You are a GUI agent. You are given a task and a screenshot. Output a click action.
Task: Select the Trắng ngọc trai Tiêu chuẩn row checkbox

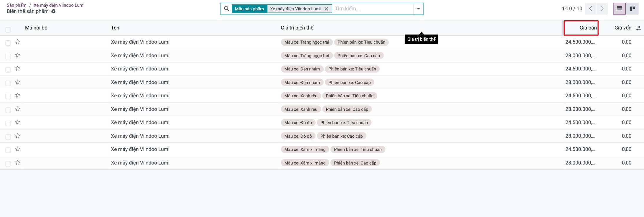[8, 43]
